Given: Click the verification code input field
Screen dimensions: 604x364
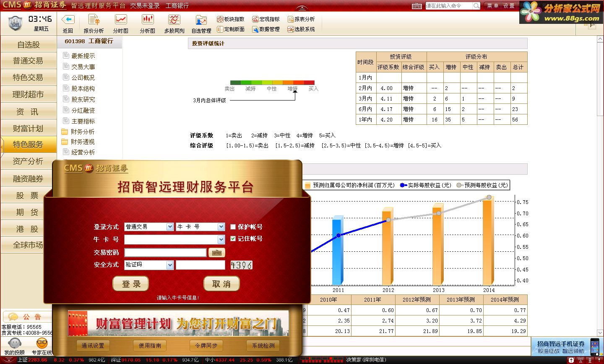Looking at the screenshot, I should tap(200, 265).
